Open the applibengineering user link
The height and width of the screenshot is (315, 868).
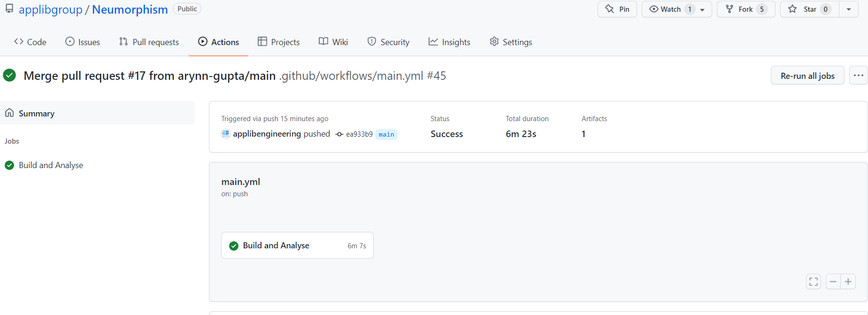pyautogui.click(x=267, y=134)
